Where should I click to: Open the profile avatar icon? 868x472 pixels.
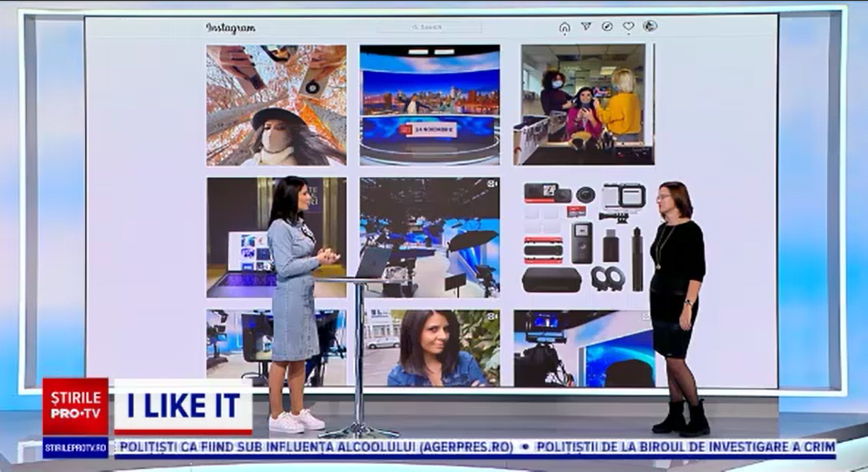[650, 26]
